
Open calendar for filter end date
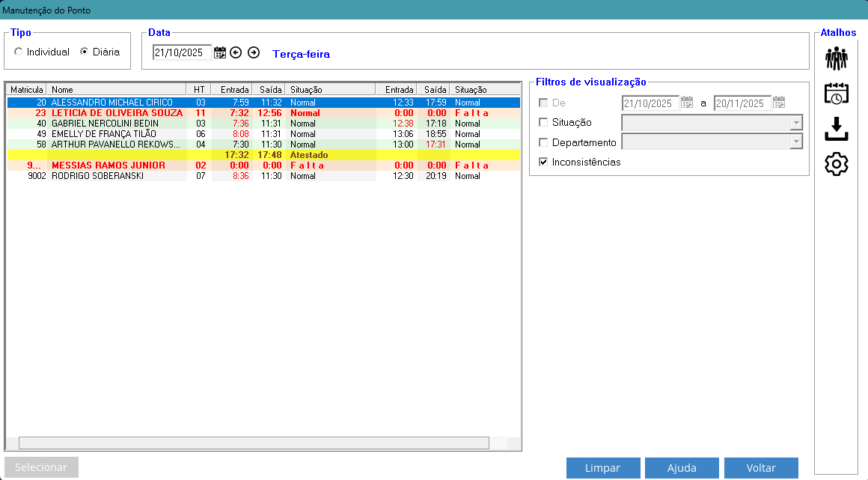tap(779, 103)
